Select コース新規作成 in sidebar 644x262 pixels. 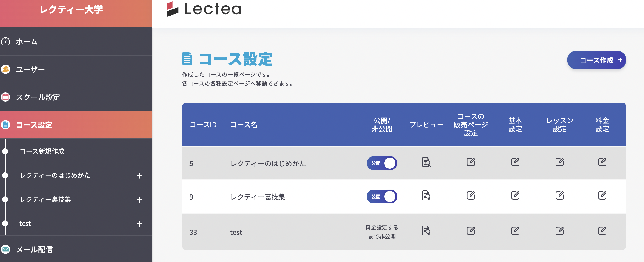click(x=42, y=151)
